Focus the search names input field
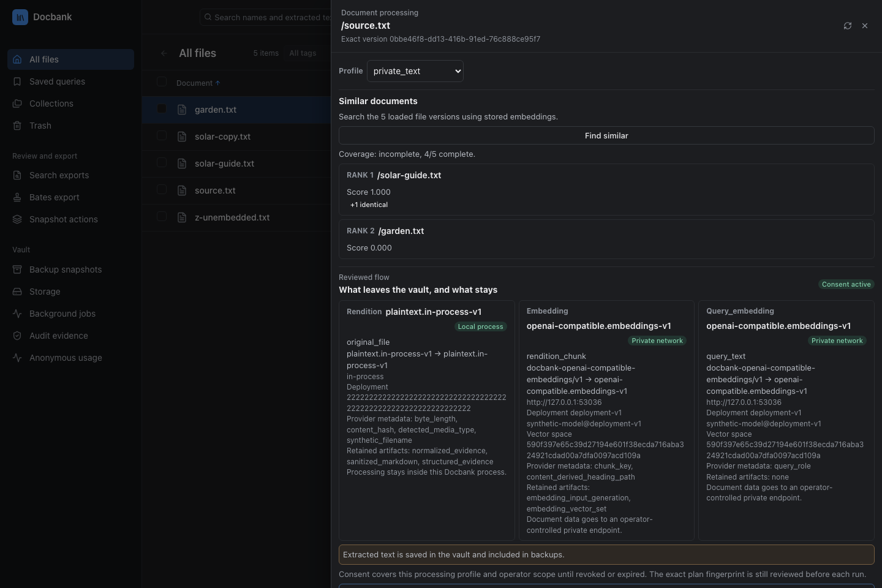Image resolution: width=882 pixels, height=588 pixels. [266, 17]
